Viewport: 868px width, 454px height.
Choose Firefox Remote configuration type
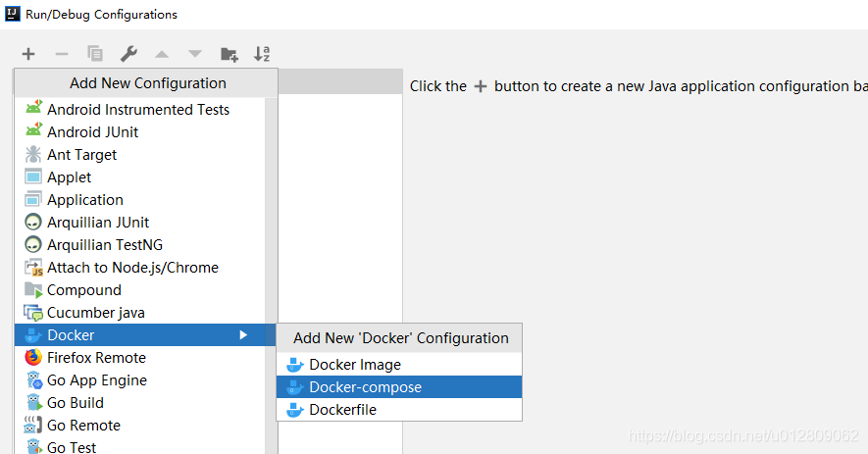[96, 358]
